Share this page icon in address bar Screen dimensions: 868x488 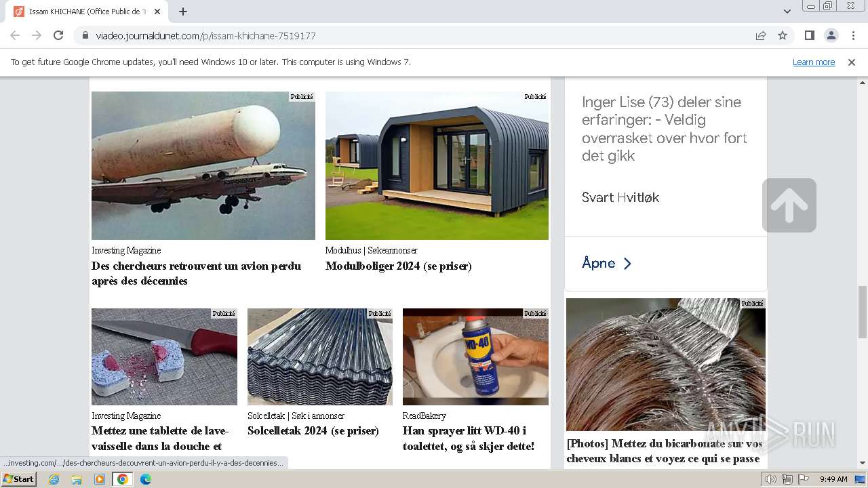[x=761, y=35]
